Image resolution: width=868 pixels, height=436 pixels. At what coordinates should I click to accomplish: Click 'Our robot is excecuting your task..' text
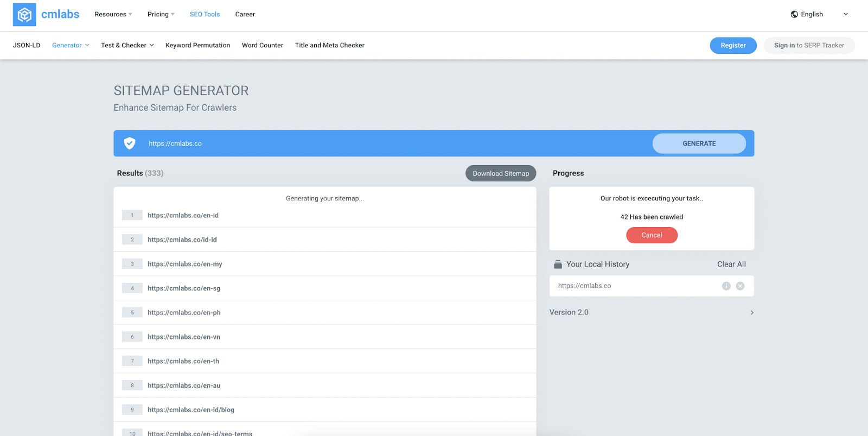(x=652, y=199)
